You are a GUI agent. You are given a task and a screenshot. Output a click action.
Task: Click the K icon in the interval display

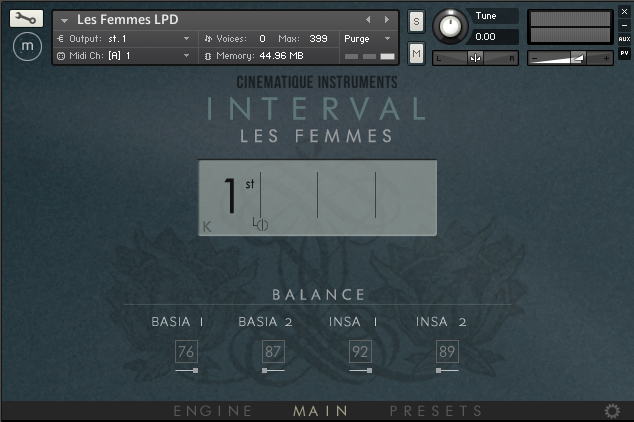(207, 227)
